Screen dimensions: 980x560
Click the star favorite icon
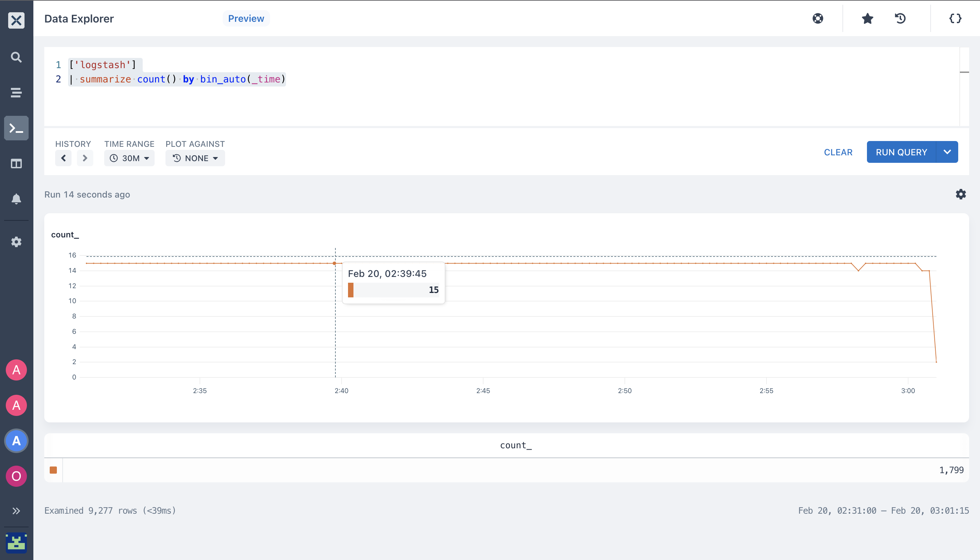coord(867,18)
